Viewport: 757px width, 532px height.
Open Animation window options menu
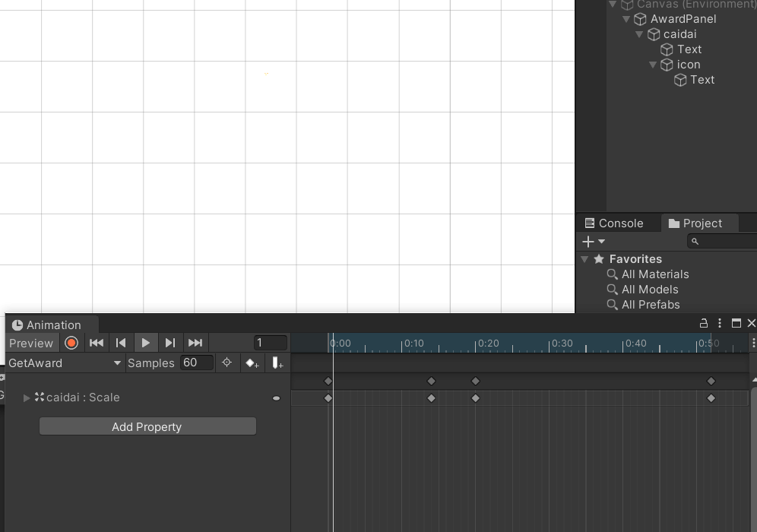pos(720,324)
